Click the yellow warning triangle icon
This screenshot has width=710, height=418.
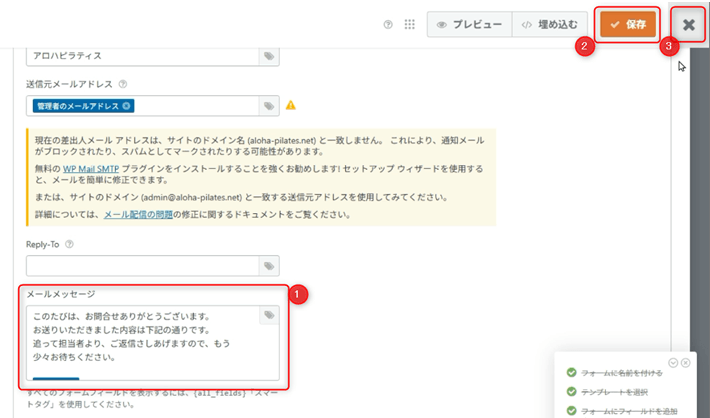pyautogui.click(x=291, y=105)
